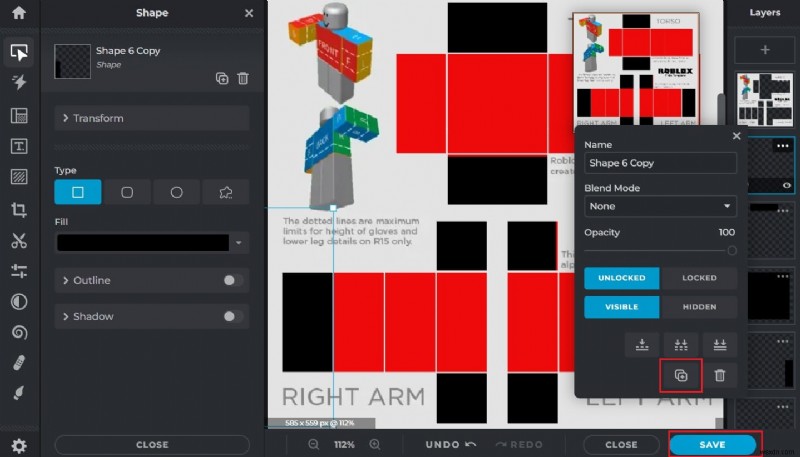The width and height of the screenshot is (800, 457).
Task: Choose the rounded rectangle shape type
Action: pos(127,192)
